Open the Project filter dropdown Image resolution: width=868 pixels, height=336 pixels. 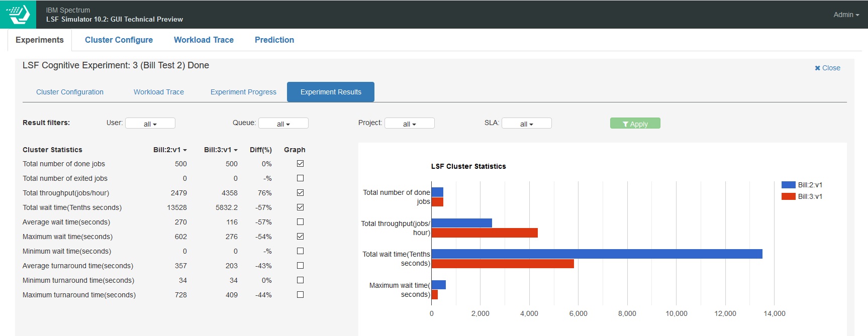tap(410, 124)
